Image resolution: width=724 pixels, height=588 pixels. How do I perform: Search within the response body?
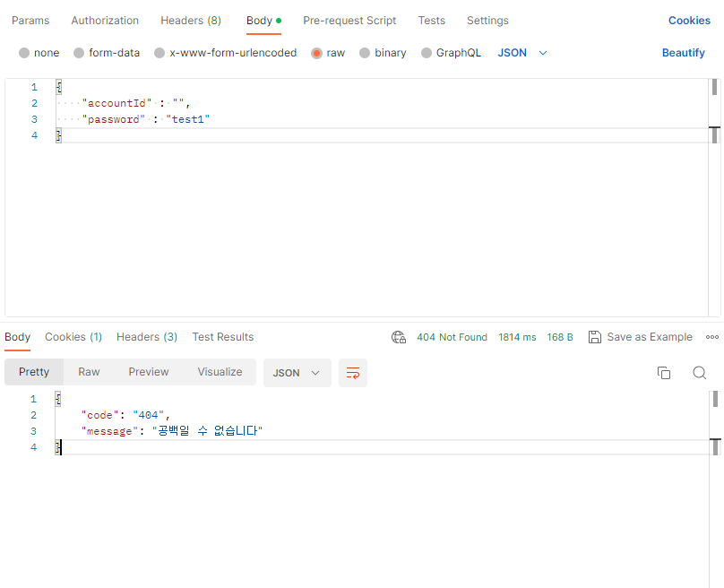[700, 373]
